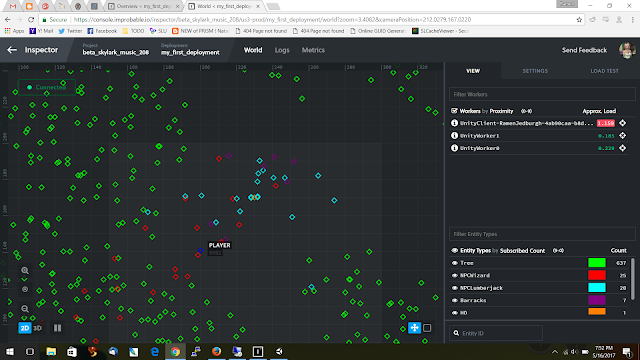This screenshot has height=360, width=640.
Task: Select the pan/move tool icon
Action: coord(414,328)
